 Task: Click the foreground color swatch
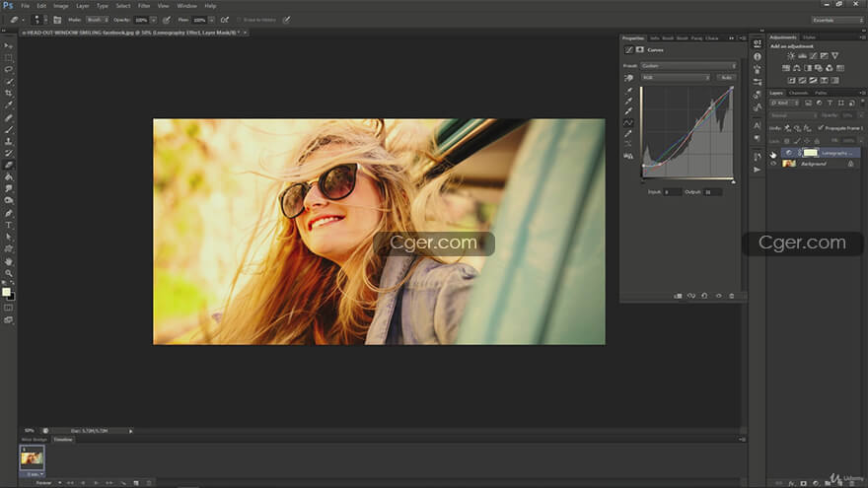point(6,292)
